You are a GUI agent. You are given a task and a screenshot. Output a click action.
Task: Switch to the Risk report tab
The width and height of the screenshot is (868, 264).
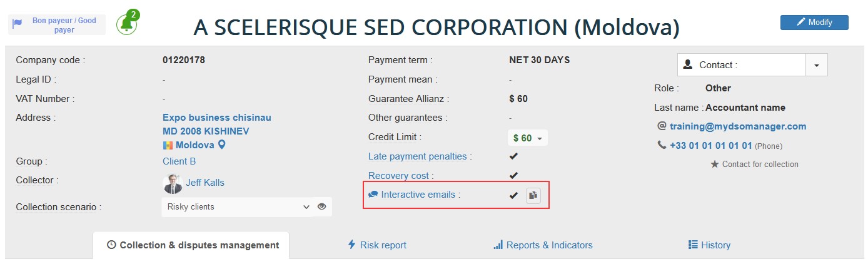tap(377, 245)
